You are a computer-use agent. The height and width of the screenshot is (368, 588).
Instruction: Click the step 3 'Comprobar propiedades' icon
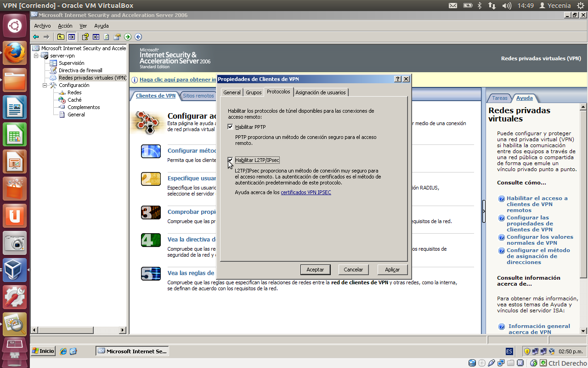[x=151, y=213]
